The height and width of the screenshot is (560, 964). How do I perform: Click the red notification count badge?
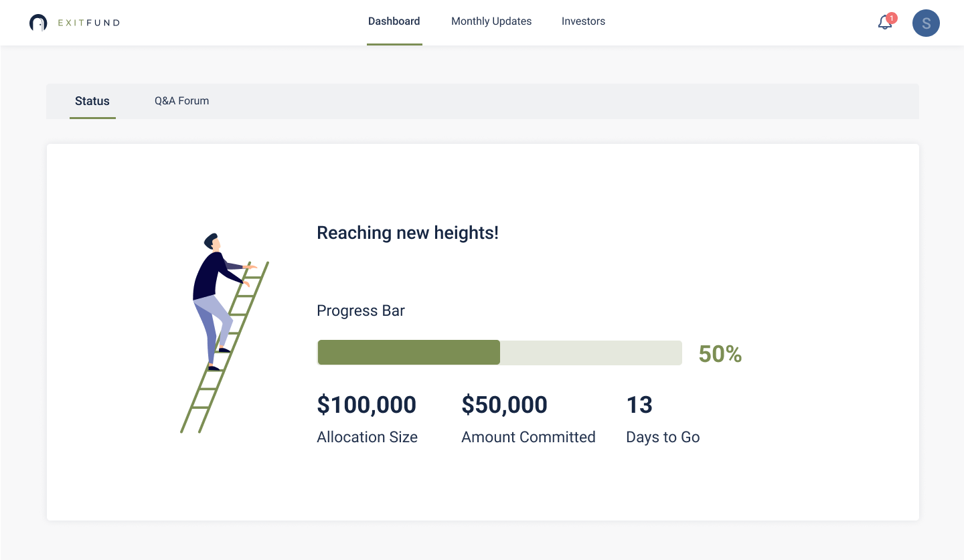coord(892,18)
